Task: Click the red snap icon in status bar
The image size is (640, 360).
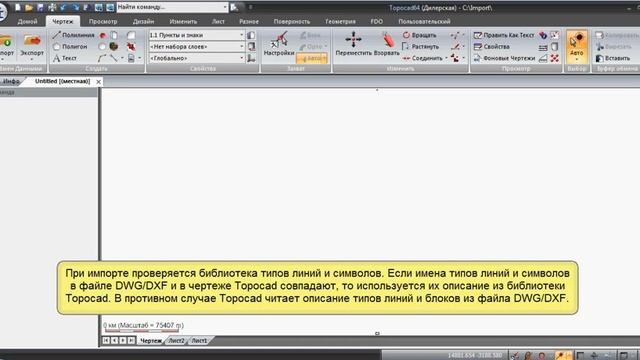Action: (x=542, y=356)
